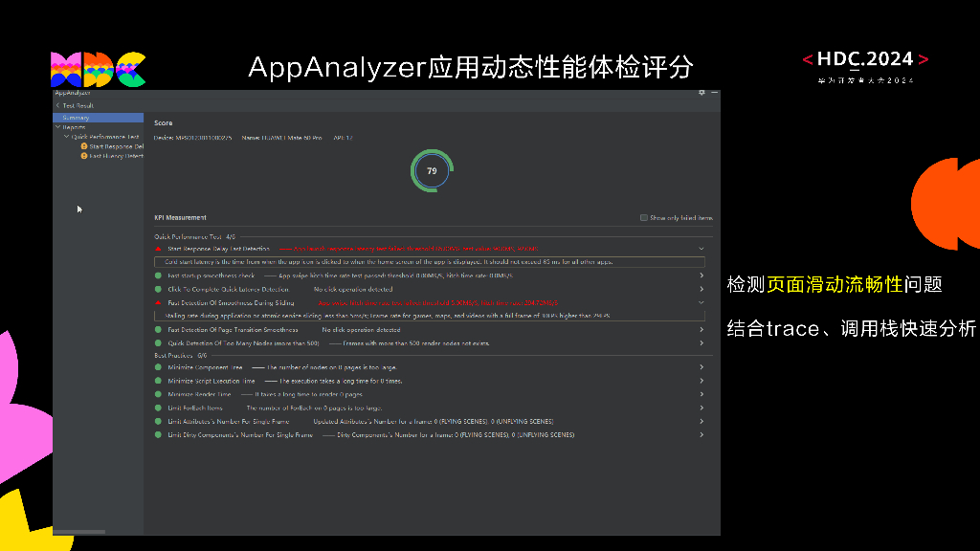The width and height of the screenshot is (980, 551).
Task: Click the back arrow beside Test Result
Action: click(59, 105)
